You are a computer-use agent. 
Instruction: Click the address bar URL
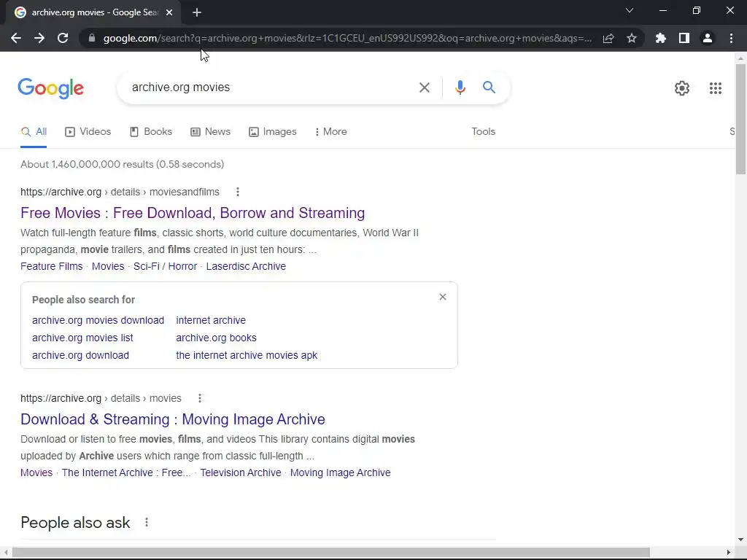pos(347,38)
